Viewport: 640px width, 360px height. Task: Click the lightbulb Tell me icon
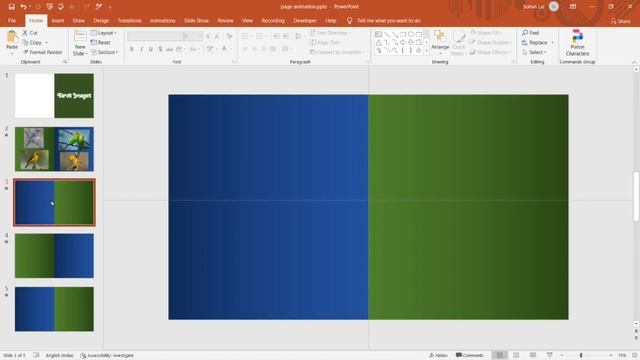(349, 20)
